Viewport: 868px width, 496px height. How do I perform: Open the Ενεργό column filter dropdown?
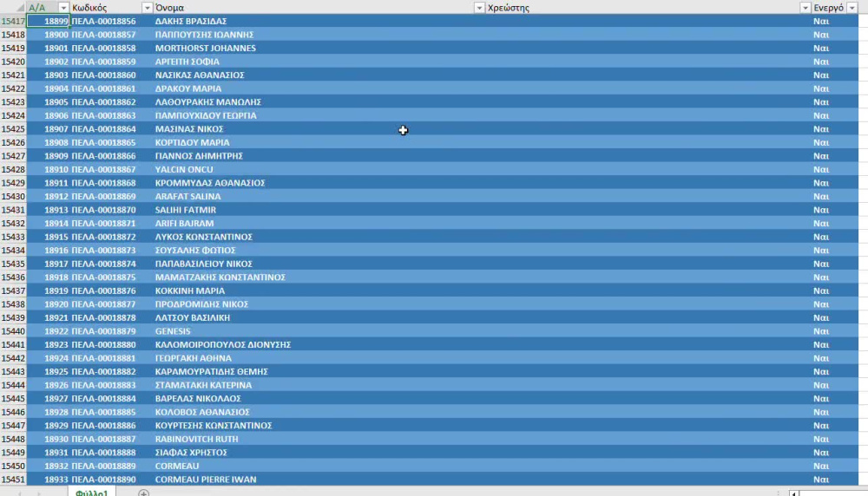click(852, 8)
